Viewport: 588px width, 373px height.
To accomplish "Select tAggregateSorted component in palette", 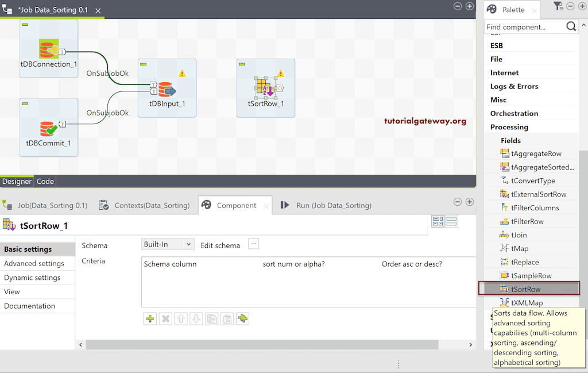I will click(537, 167).
